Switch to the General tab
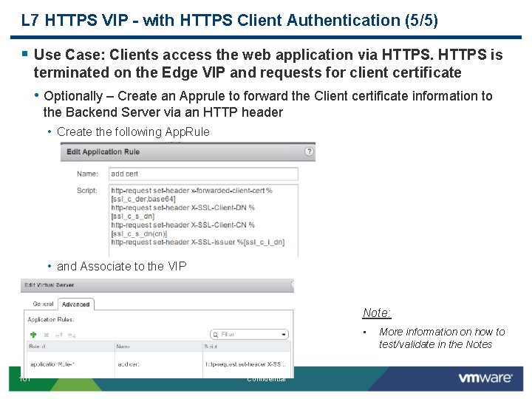This screenshot has height=399, width=532. tap(43, 304)
